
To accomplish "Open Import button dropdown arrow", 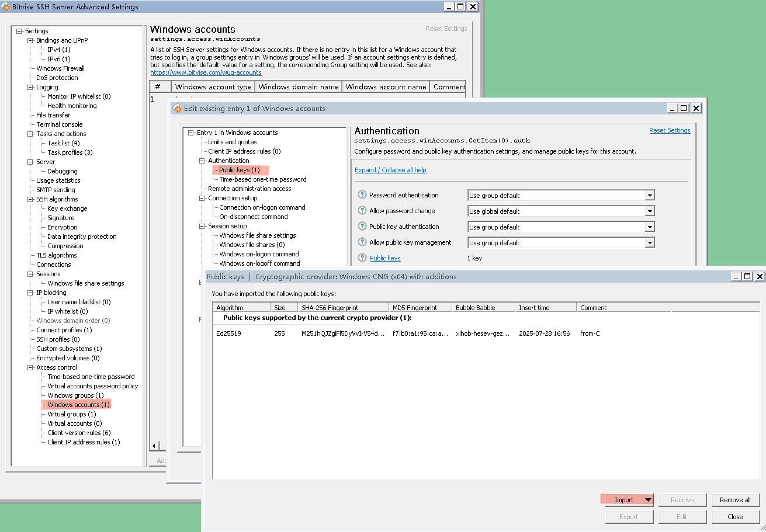I will pos(648,500).
